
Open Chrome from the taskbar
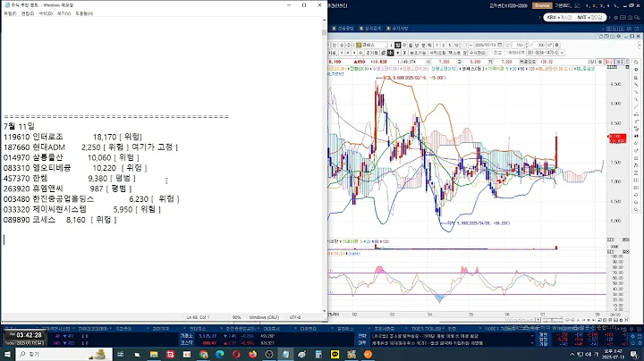coord(203,354)
